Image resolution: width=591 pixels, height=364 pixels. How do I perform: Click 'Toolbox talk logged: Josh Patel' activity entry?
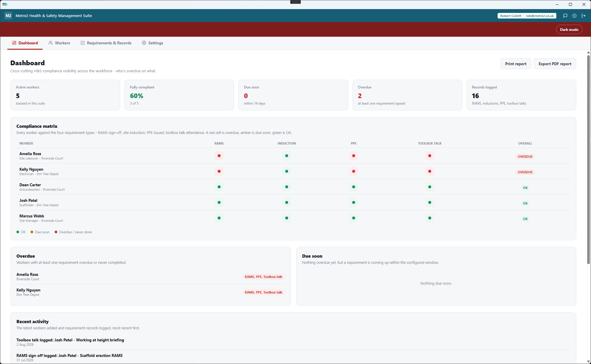pos(293,342)
